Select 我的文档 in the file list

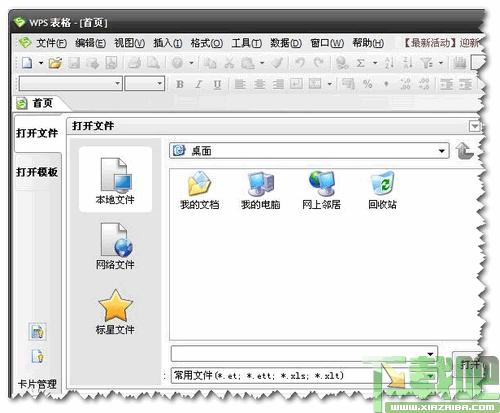tap(199, 190)
